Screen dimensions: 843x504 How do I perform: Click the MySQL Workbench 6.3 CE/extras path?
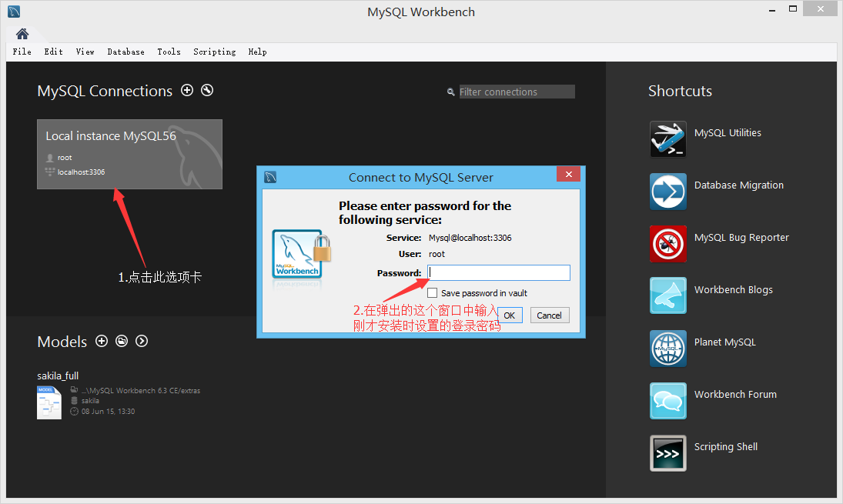141,391
